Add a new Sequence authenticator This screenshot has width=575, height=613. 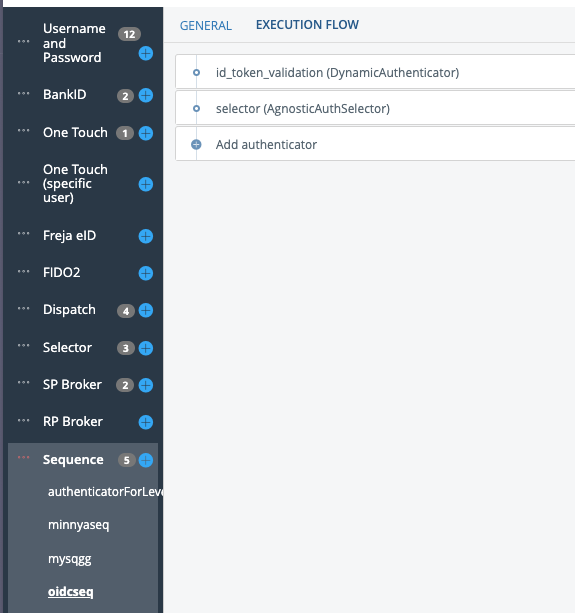[x=146, y=460]
